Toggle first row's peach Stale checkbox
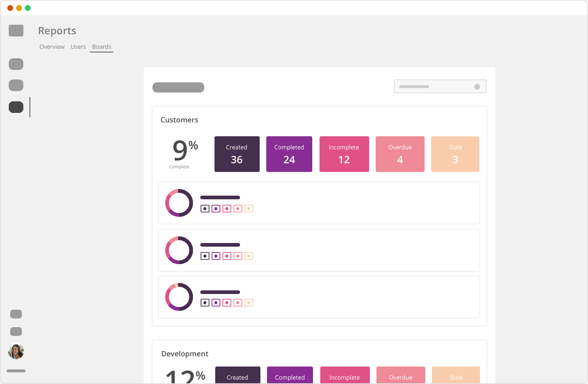This screenshot has height=384, width=588. 249,209
